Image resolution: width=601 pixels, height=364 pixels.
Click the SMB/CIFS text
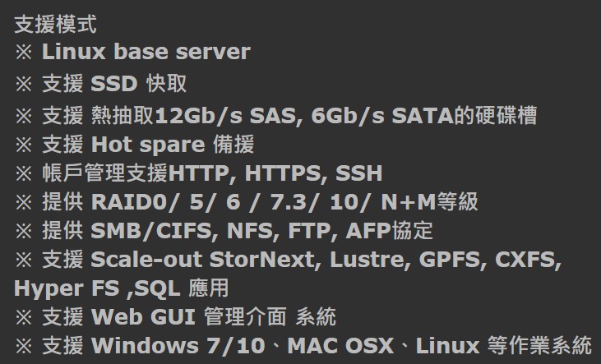[x=151, y=231]
